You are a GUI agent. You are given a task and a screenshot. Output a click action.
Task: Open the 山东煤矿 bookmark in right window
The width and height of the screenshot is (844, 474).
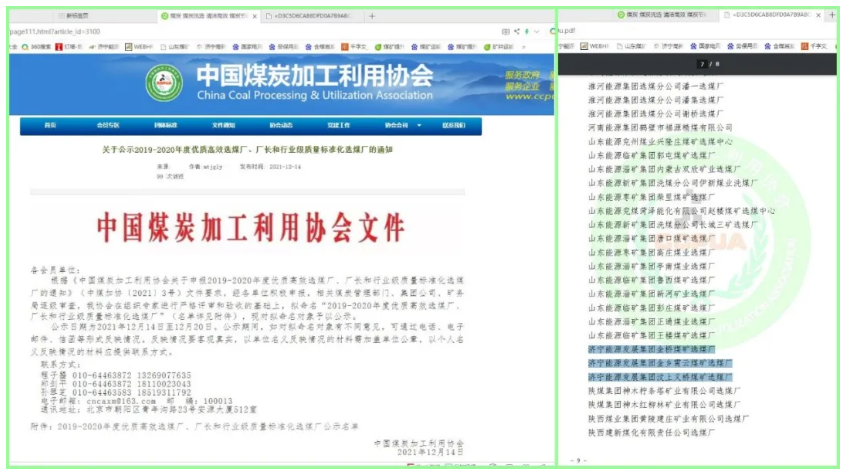pos(631,46)
